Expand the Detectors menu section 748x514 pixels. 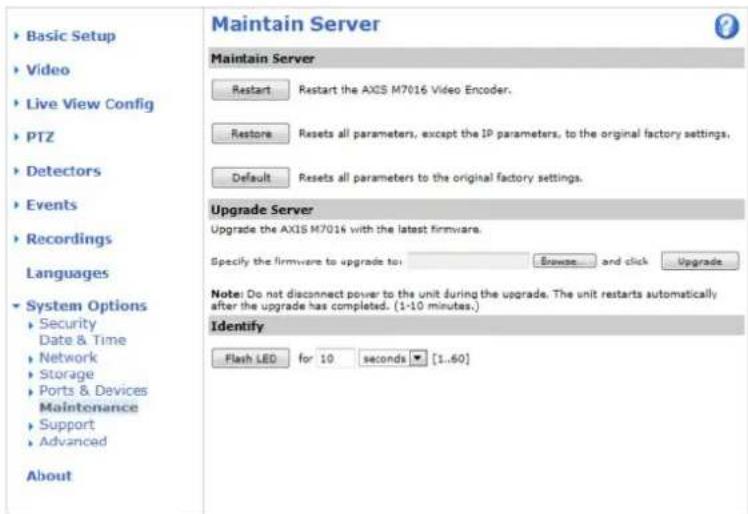tap(63, 171)
